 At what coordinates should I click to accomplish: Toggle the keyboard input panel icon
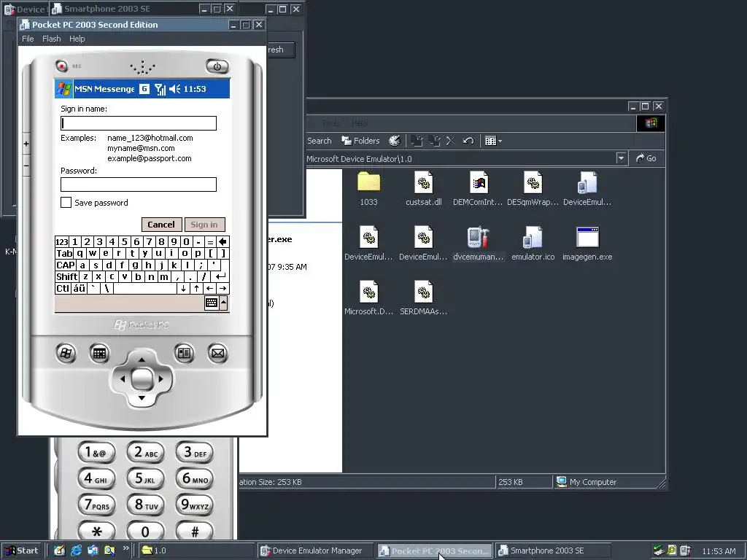pyautogui.click(x=212, y=303)
